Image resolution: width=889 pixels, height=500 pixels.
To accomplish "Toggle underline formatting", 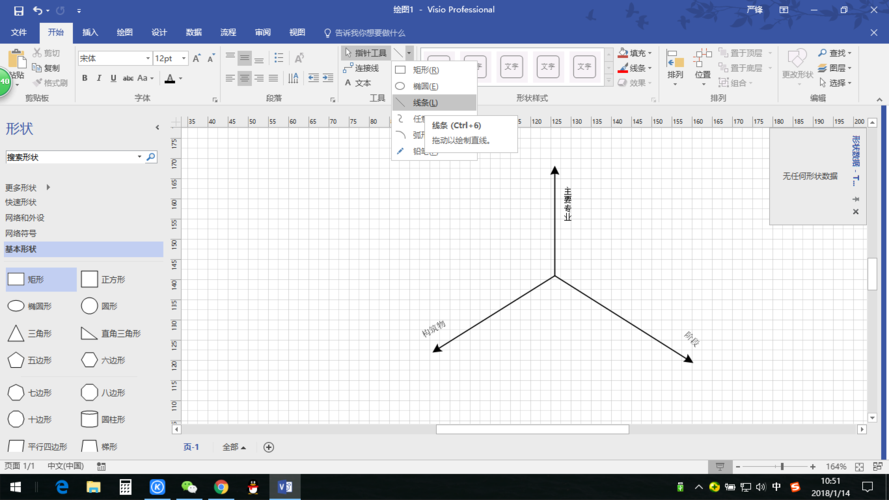I will coord(113,78).
